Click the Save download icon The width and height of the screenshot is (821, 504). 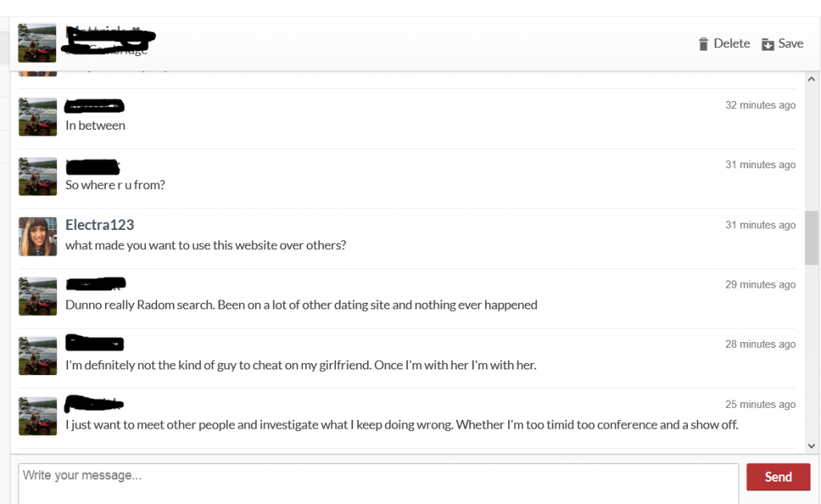click(x=767, y=44)
